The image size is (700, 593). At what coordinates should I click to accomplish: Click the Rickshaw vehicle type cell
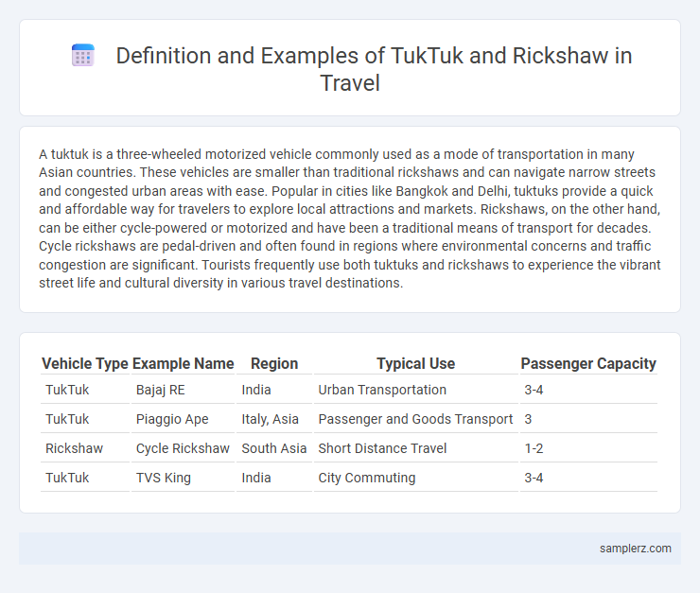coord(85,448)
